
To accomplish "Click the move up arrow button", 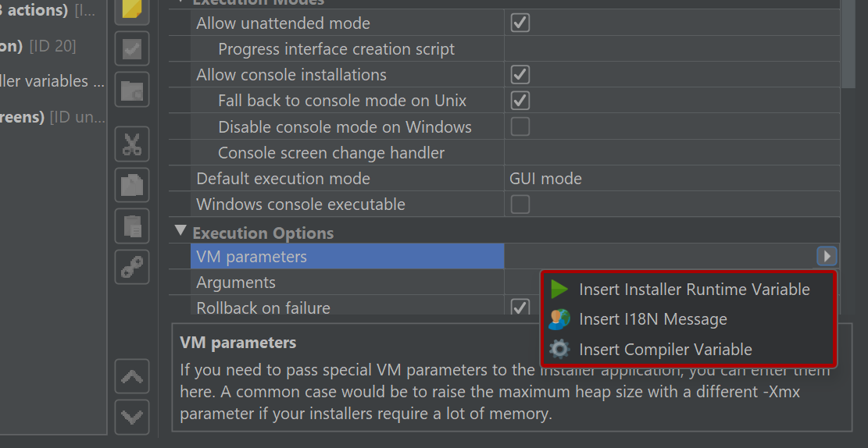I will tap(132, 377).
